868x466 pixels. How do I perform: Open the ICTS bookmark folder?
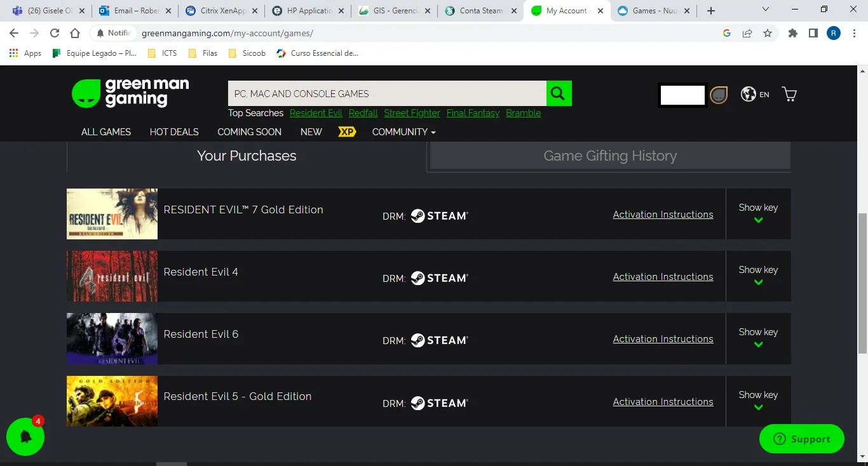tap(162, 53)
